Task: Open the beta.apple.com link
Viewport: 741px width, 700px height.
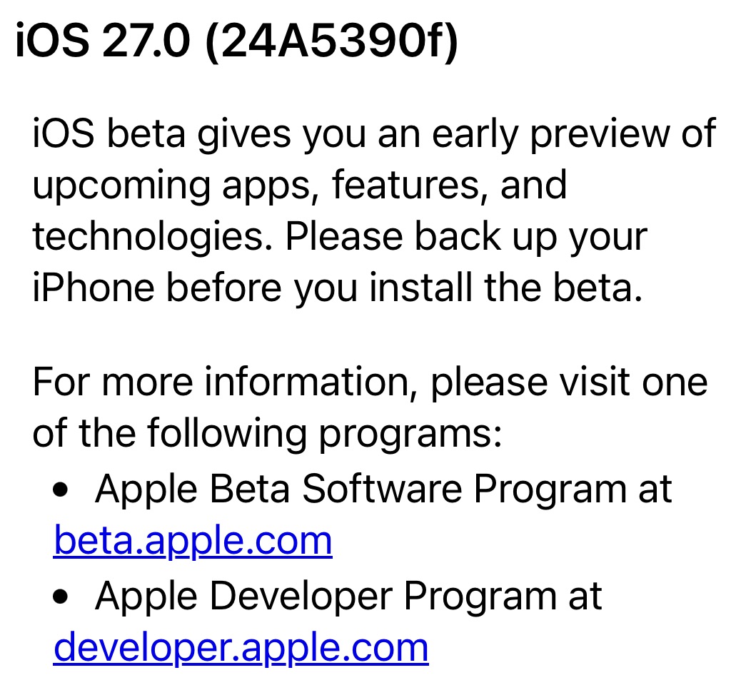Action: pos(193,541)
